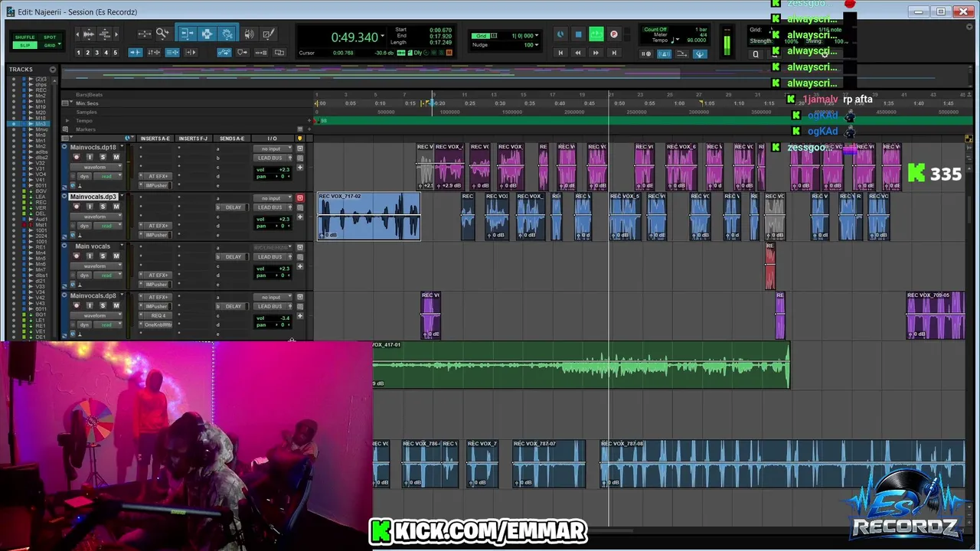Image resolution: width=980 pixels, height=551 pixels.
Task: Recall zoom preset 1
Action: click(78, 53)
